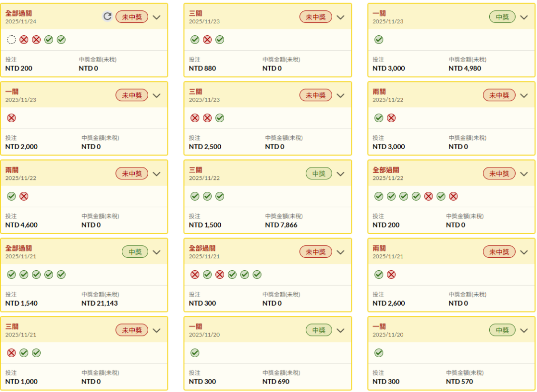
Task: Click the green check on the NTD 570 winning bet
Action: (379, 353)
